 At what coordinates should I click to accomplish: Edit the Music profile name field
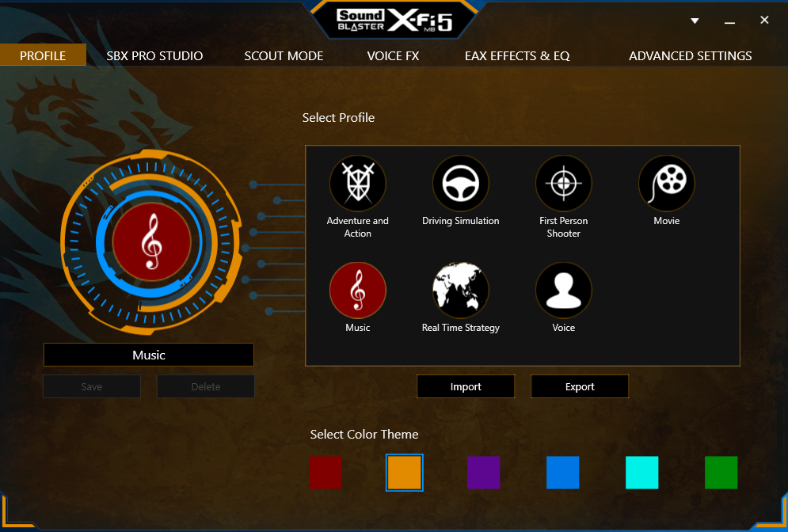(x=149, y=355)
